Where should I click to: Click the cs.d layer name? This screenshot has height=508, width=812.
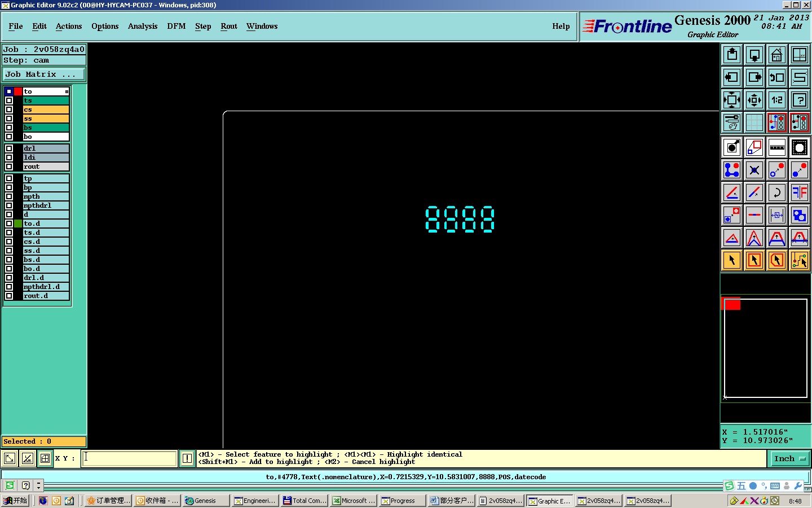pos(46,242)
